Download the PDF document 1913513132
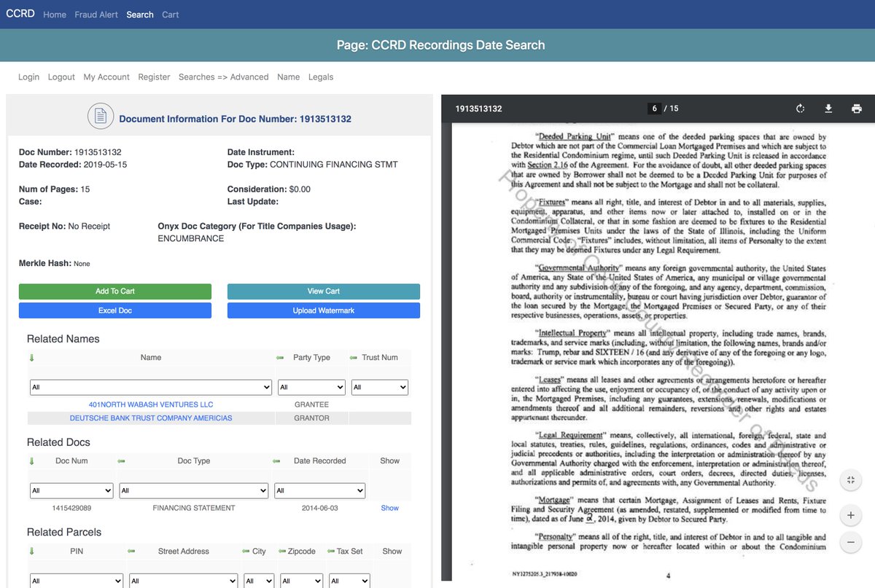The image size is (875, 588). tap(828, 109)
